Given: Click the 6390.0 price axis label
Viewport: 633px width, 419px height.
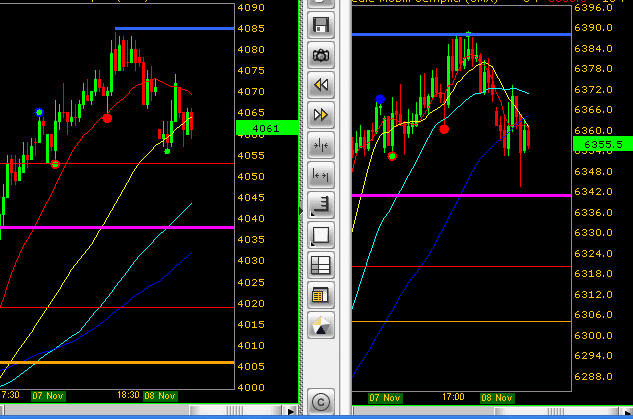Looking at the screenshot, I should pos(593,27).
